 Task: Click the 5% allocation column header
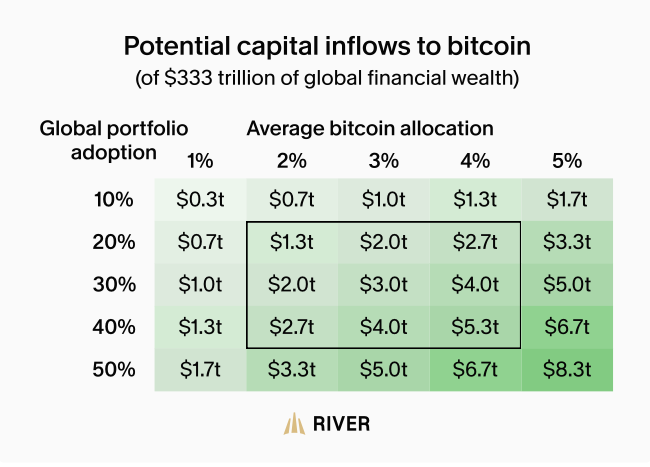point(567,161)
